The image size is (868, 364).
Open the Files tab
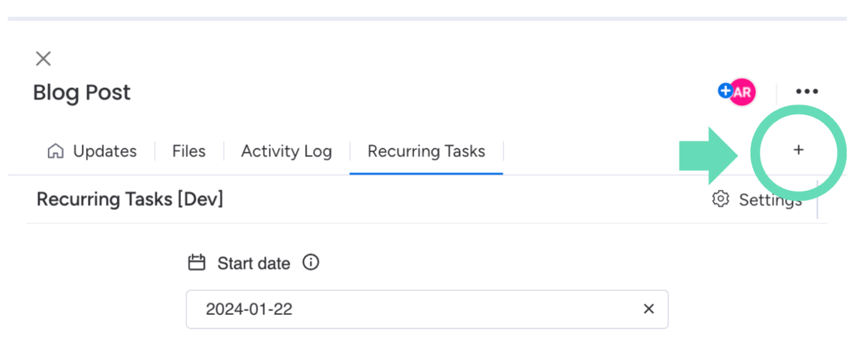[x=189, y=151]
